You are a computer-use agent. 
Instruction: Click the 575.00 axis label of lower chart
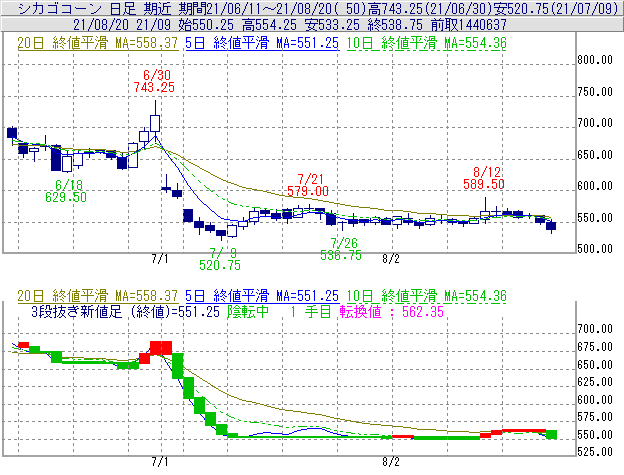pyautogui.click(x=595, y=417)
